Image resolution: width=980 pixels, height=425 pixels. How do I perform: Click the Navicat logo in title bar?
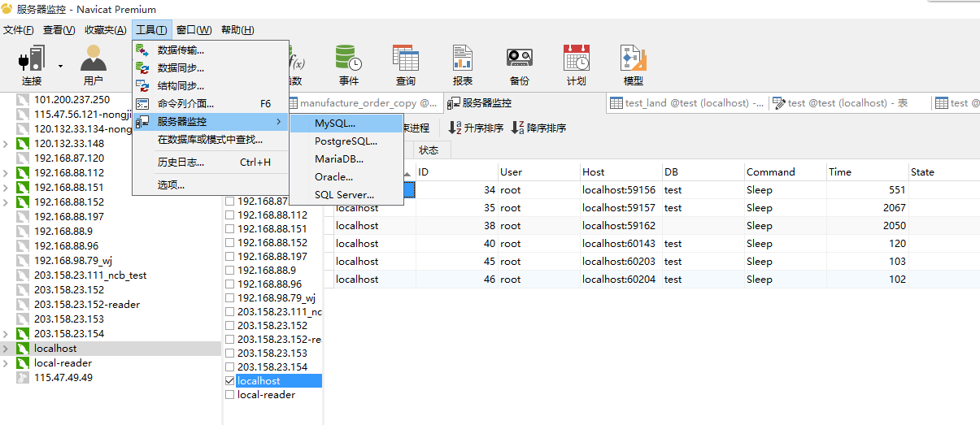pyautogui.click(x=7, y=9)
